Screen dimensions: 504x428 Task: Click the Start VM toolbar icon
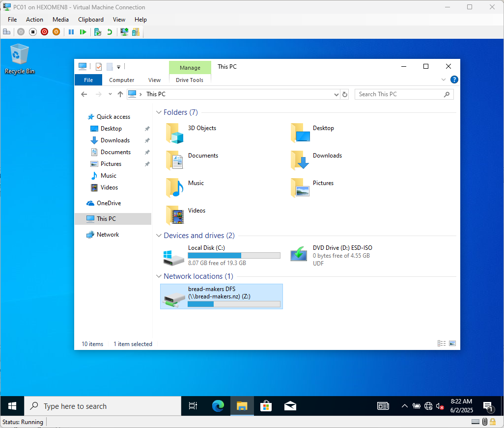click(x=21, y=32)
